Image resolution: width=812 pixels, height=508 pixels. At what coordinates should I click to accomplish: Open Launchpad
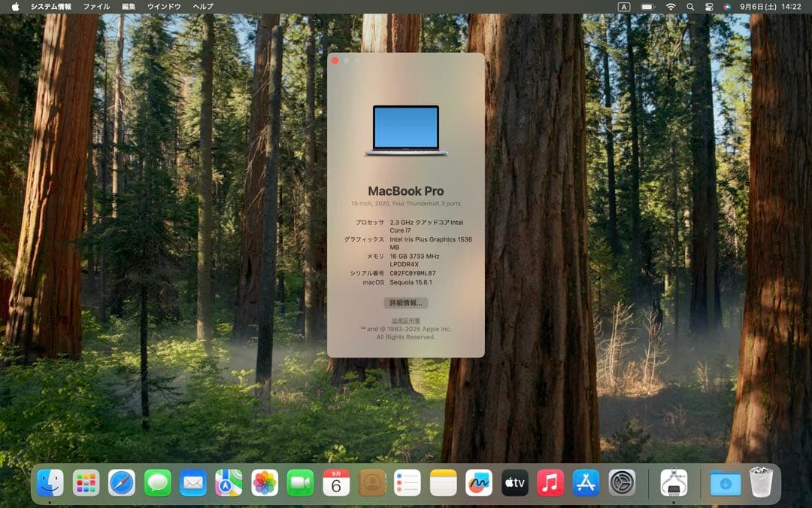point(85,482)
